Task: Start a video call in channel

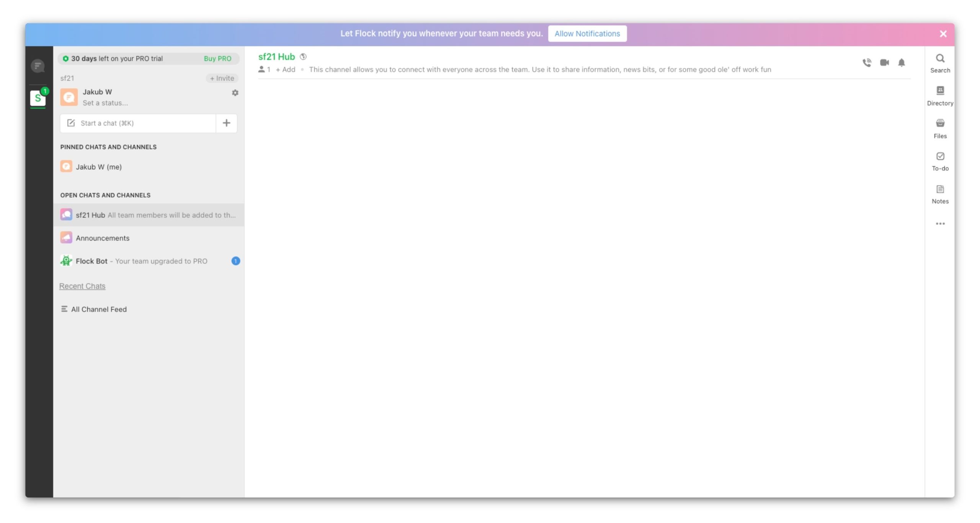Action: click(884, 62)
